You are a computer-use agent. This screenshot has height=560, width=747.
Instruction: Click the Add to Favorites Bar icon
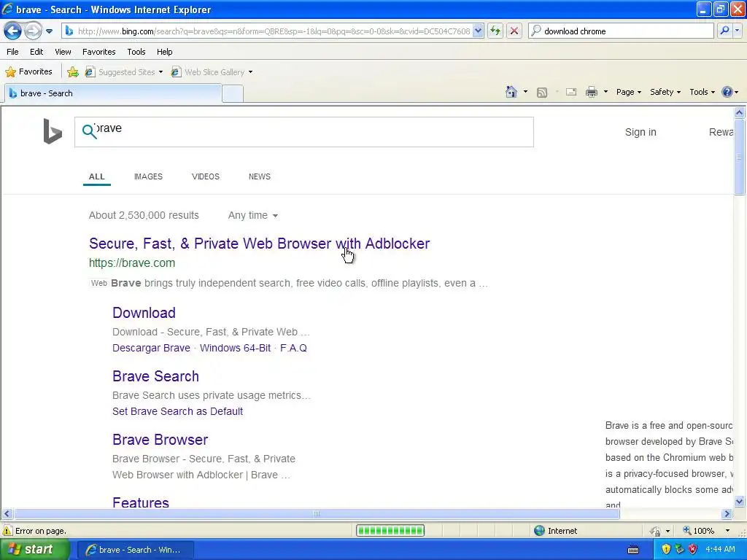(73, 72)
